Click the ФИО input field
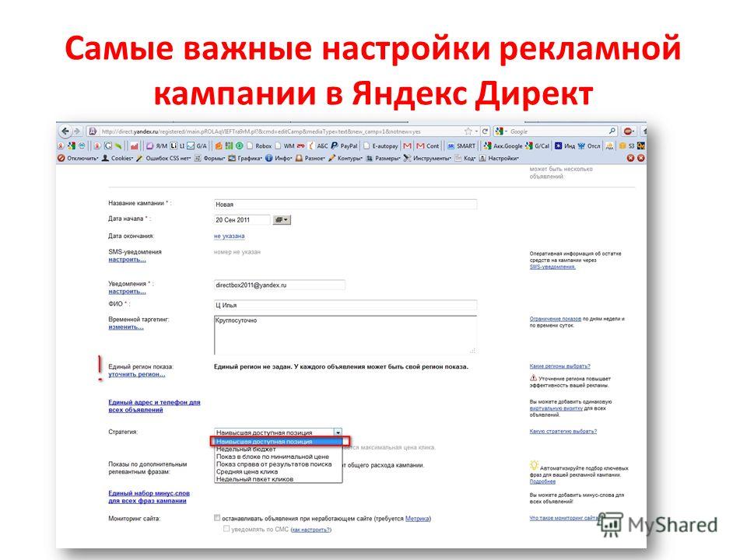 [x=345, y=305]
